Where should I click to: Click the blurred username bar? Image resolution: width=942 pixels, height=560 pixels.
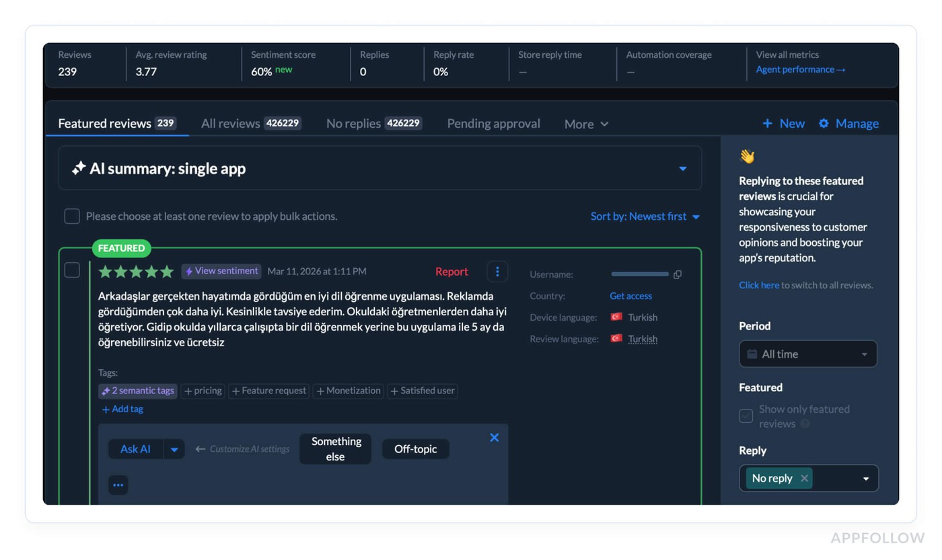click(x=640, y=274)
